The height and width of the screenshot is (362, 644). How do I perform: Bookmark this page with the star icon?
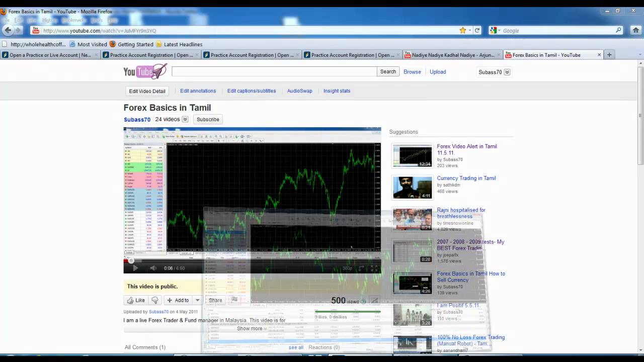(463, 30)
